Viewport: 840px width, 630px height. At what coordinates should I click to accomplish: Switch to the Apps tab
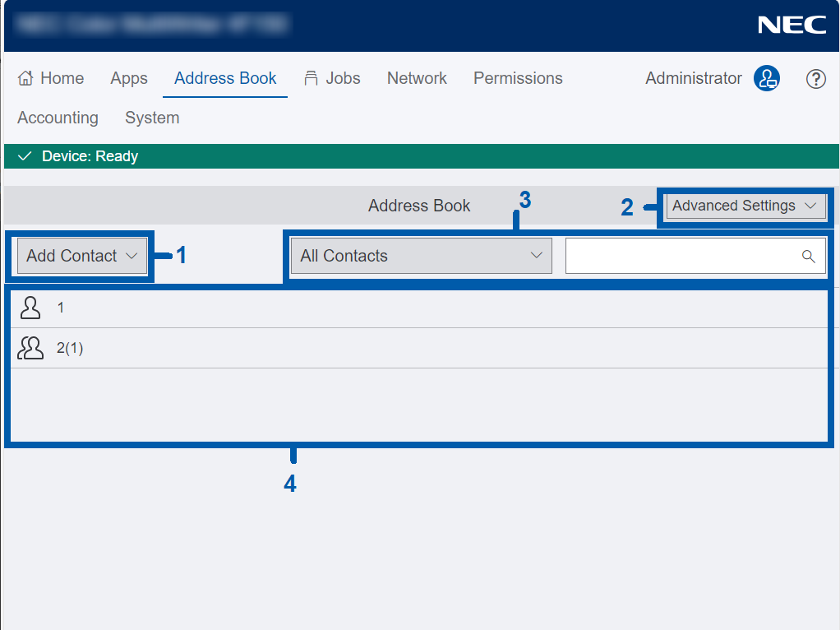click(x=129, y=78)
